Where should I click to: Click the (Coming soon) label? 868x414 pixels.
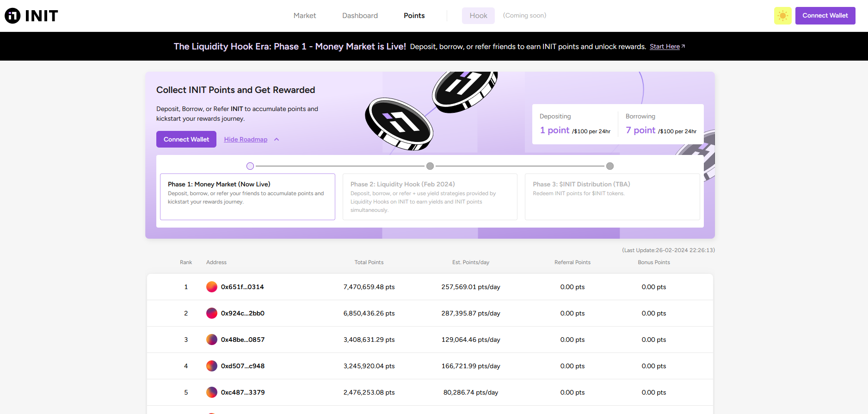(x=524, y=16)
